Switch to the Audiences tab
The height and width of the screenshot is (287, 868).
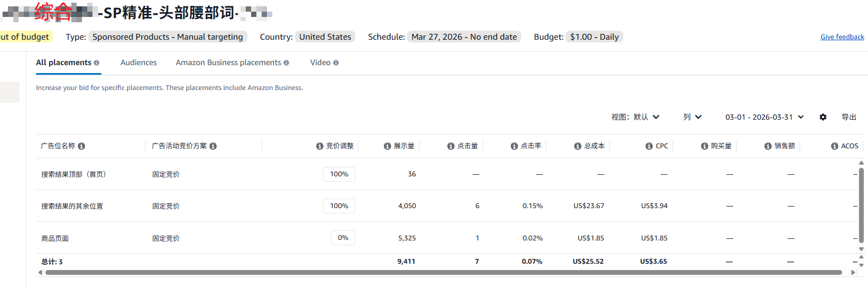point(138,62)
